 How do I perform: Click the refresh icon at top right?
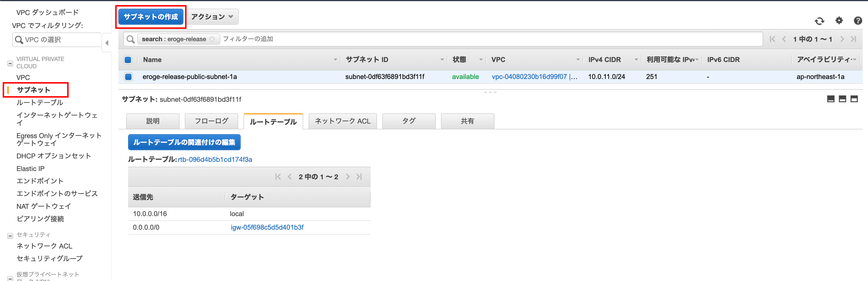coord(819,21)
